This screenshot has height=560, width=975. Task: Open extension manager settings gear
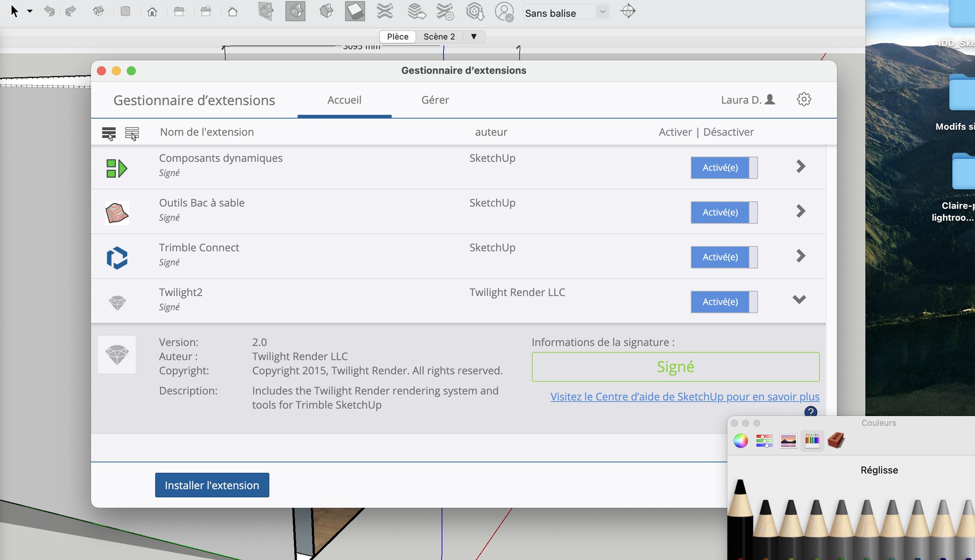click(804, 99)
